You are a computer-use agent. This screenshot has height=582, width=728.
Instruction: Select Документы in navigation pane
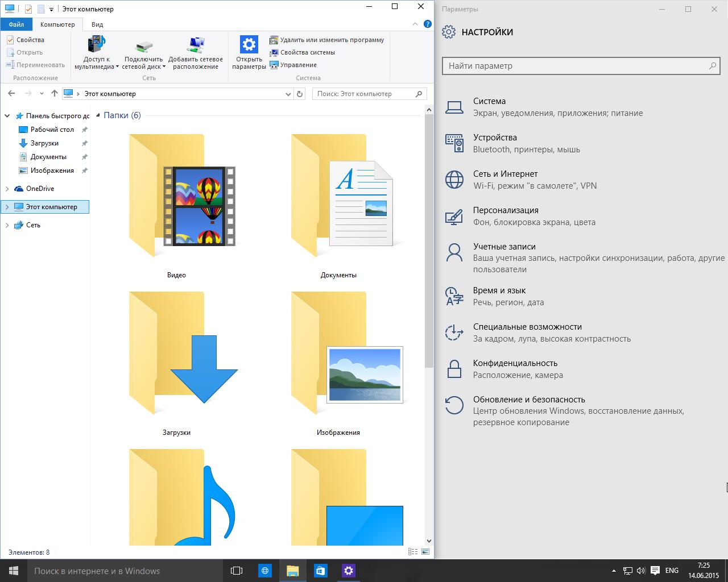coord(48,157)
